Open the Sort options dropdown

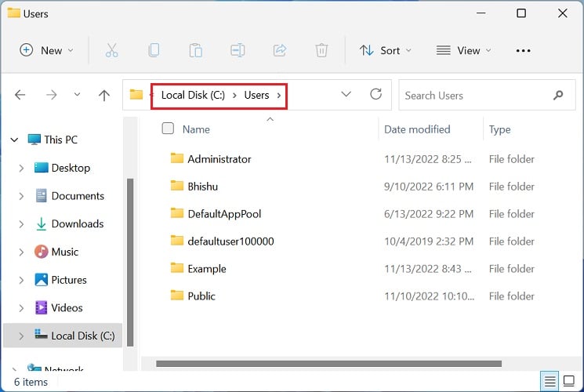pyautogui.click(x=386, y=50)
